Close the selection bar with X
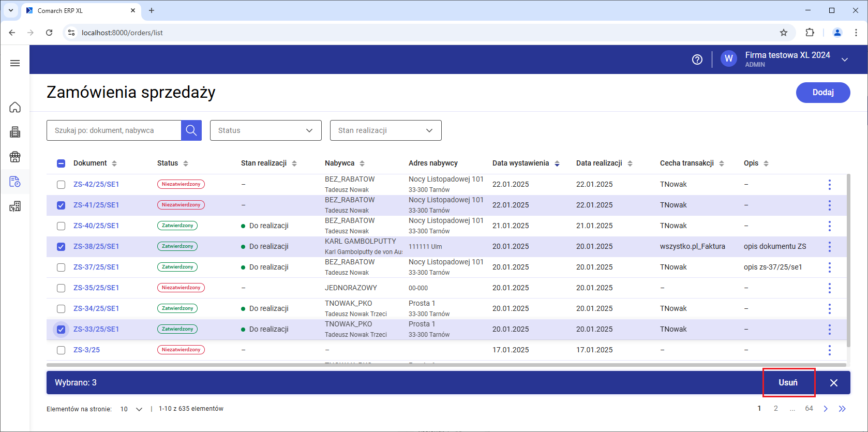 pyautogui.click(x=833, y=383)
